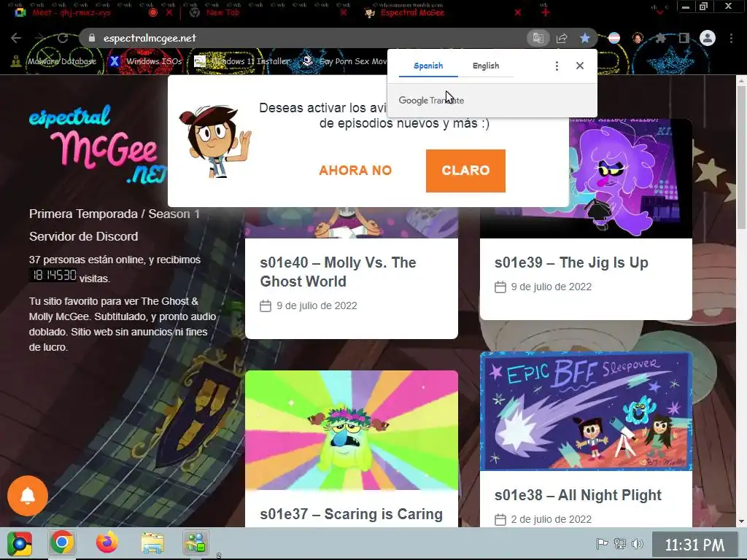Click the orange CLARO button

[465, 171]
